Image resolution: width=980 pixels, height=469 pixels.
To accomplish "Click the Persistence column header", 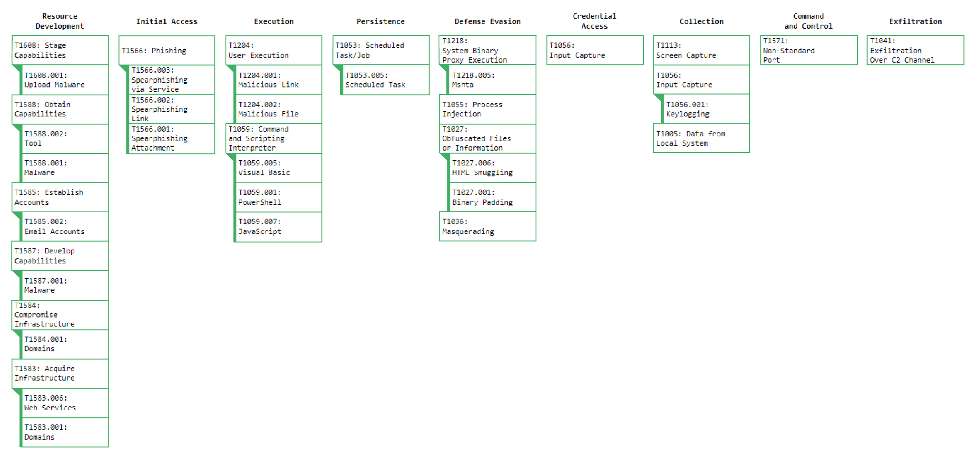I will pos(380,22).
